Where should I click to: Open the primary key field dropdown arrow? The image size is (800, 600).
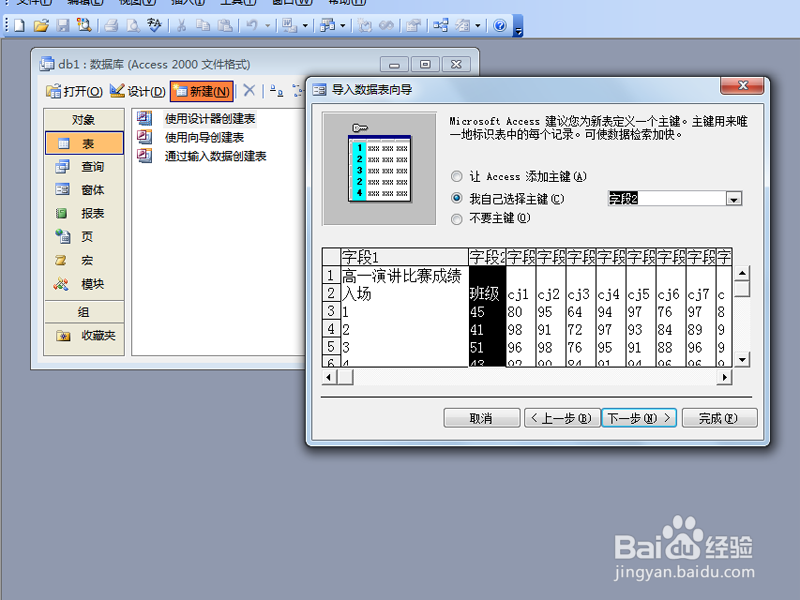(734, 198)
